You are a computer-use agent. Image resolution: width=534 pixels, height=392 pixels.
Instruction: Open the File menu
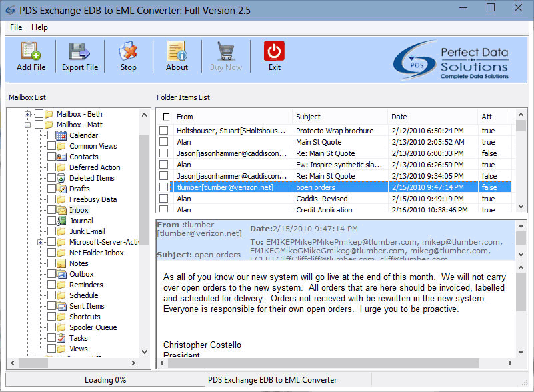[x=16, y=27]
